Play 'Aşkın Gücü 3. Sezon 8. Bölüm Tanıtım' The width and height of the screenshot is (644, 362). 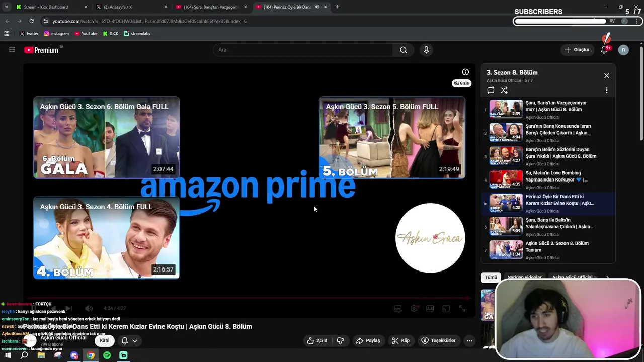pos(548,250)
